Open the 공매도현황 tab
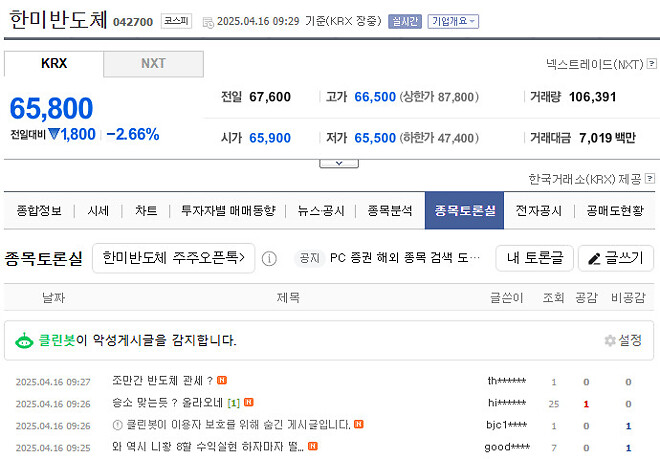The width and height of the screenshot is (660, 459). [x=615, y=211]
